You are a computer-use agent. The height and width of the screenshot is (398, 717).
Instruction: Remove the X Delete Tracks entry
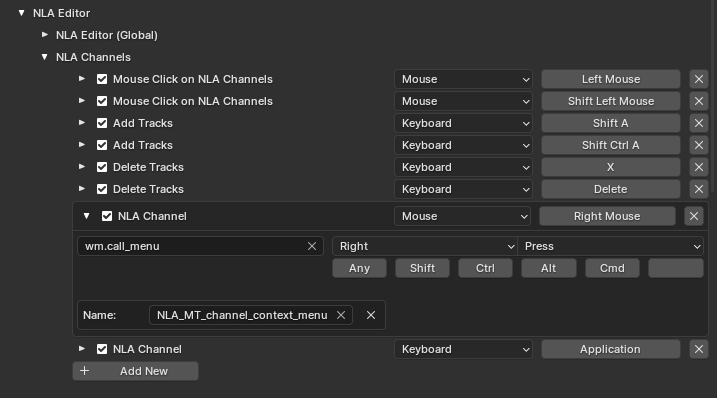point(699,167)
